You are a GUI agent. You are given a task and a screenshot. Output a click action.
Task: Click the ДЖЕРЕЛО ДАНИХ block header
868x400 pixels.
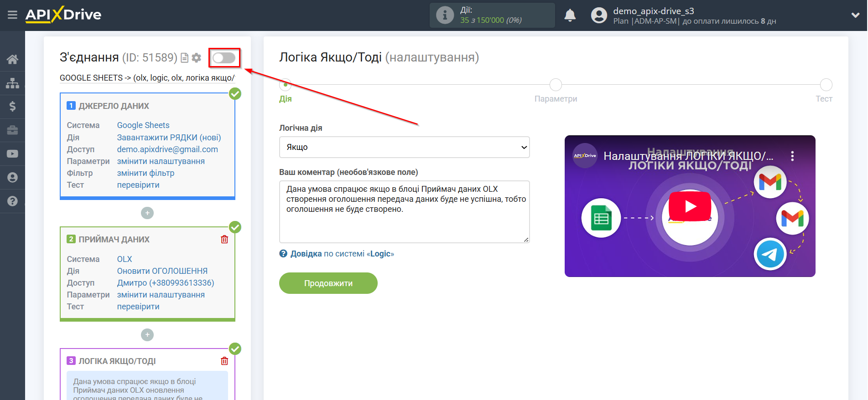[x=114, y=106]
